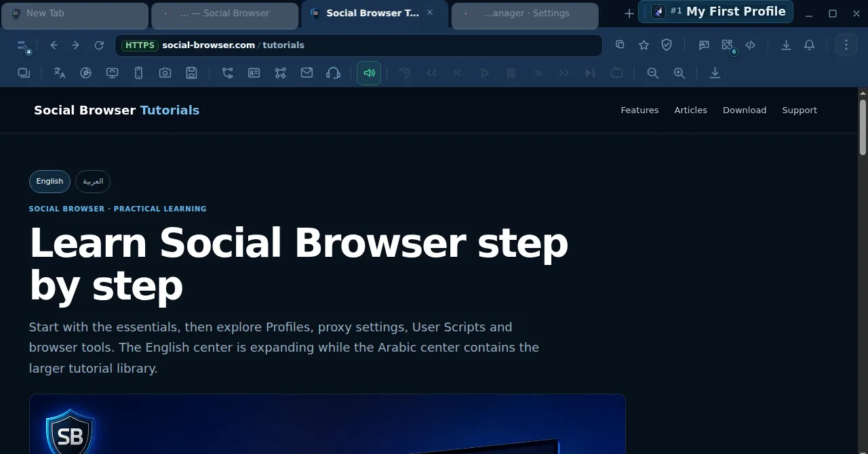Open the Support link
The image size is (868, 454).
(x=800, y=110)
